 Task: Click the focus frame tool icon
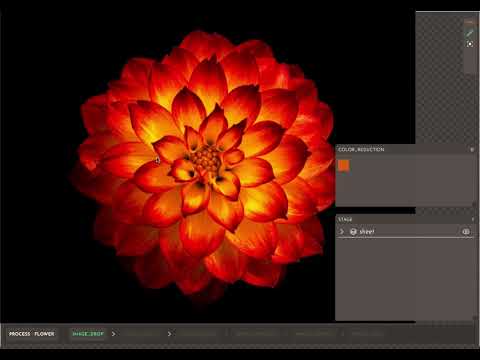click(x=470, y=44)
